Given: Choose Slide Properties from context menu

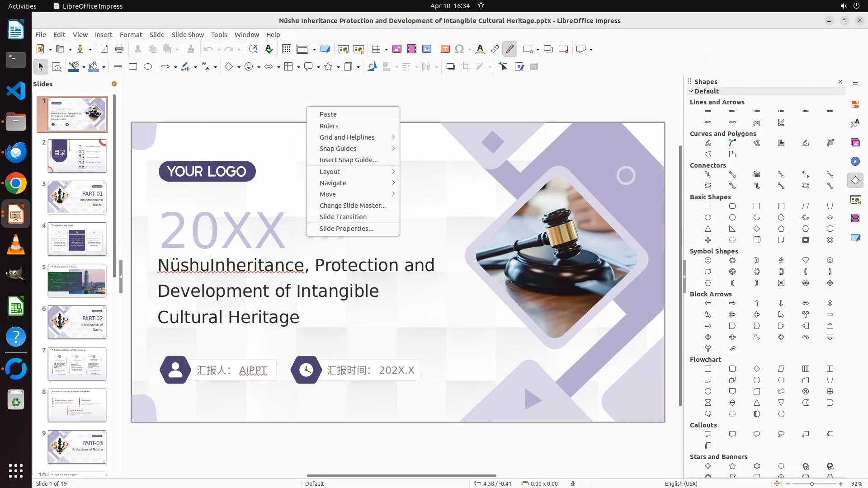Looking at the screenshot, I should [x=346, y=229].
